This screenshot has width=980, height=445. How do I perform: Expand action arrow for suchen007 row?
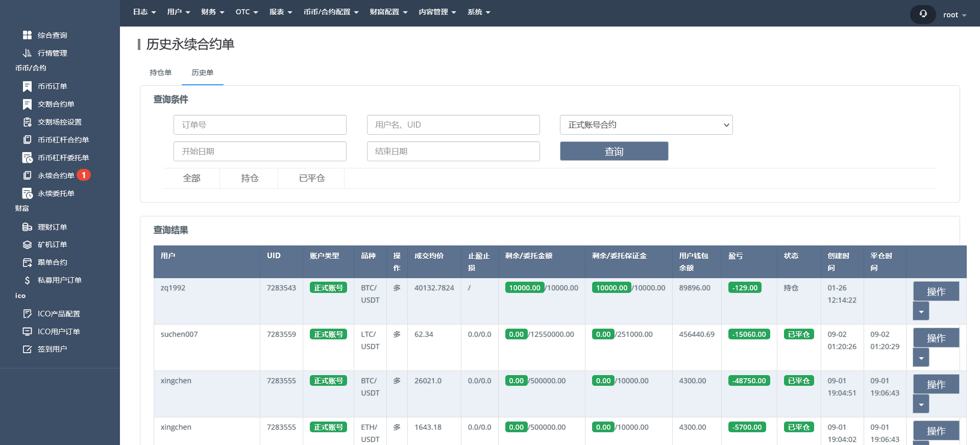tap(921, 358)
